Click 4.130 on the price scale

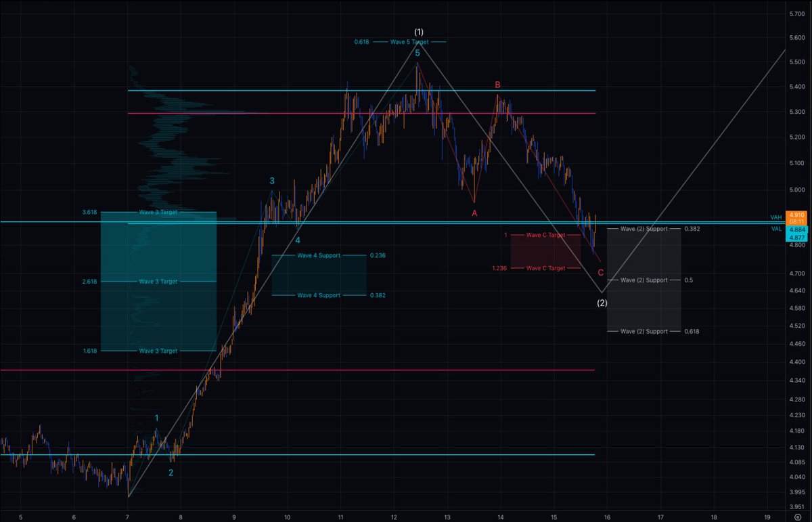[796, 448]
